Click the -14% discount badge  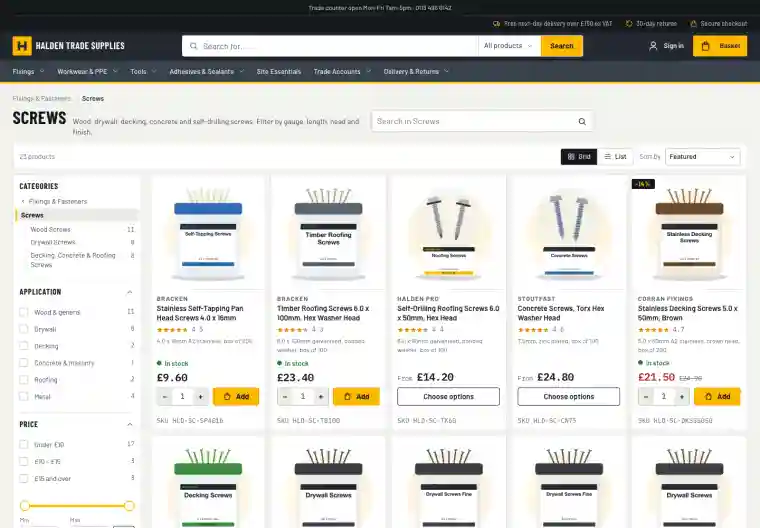click(x=643, y=184)
